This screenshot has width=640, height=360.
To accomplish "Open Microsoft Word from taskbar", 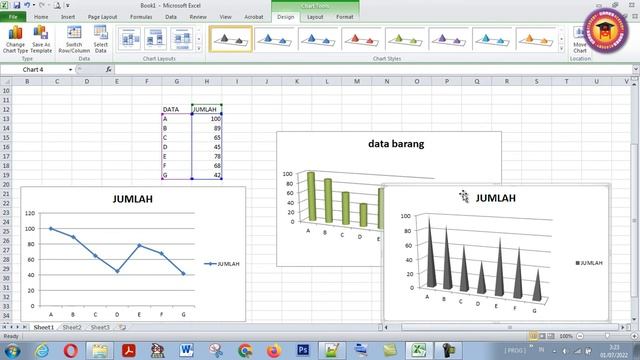I will [x=187, y=351].
